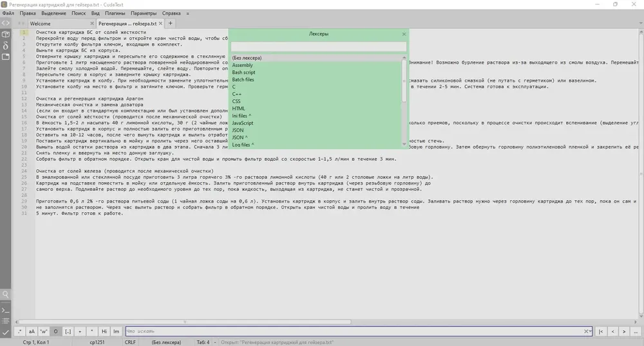This screenshot has height=346, width=644.
Task: Open the Console panel icon
Action: [x=6, y=311]
